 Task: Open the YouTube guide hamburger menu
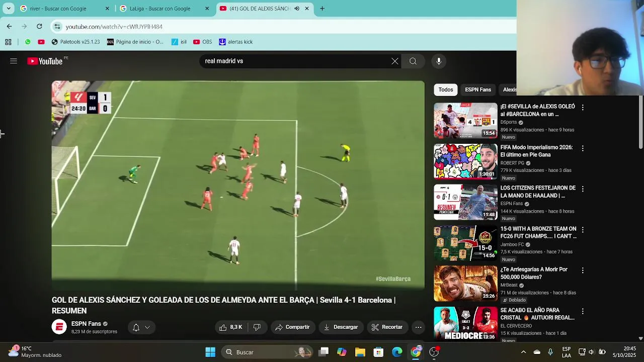coord(14,61)
